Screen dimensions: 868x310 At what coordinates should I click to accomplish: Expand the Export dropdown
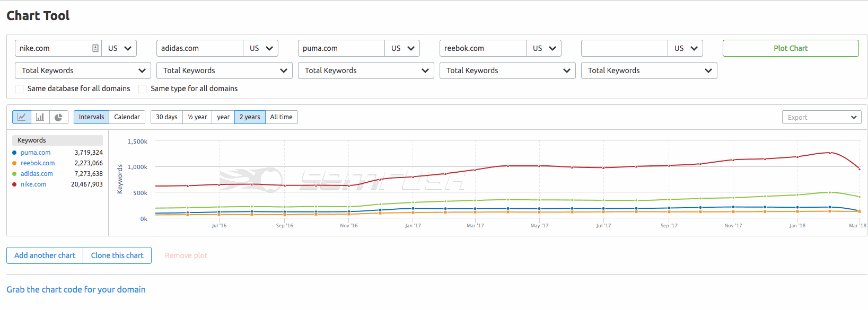tap(822, 117)
